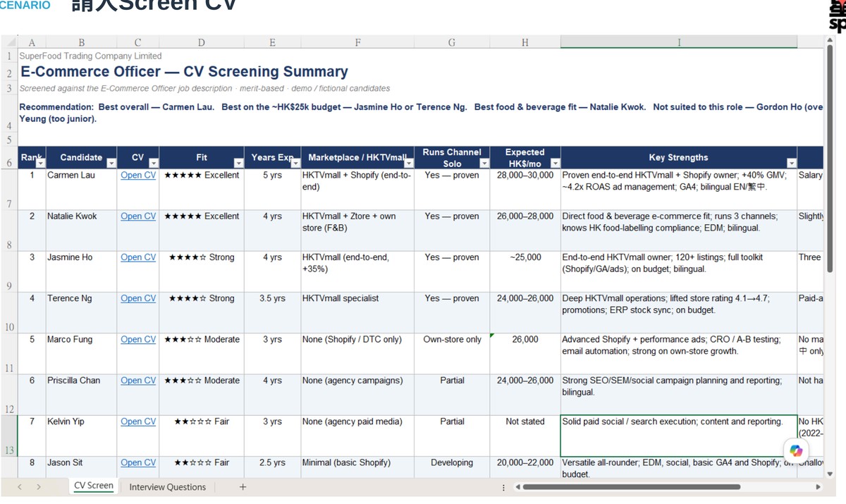Select the 'HKTVmall specialist' cell

[357, 313]
